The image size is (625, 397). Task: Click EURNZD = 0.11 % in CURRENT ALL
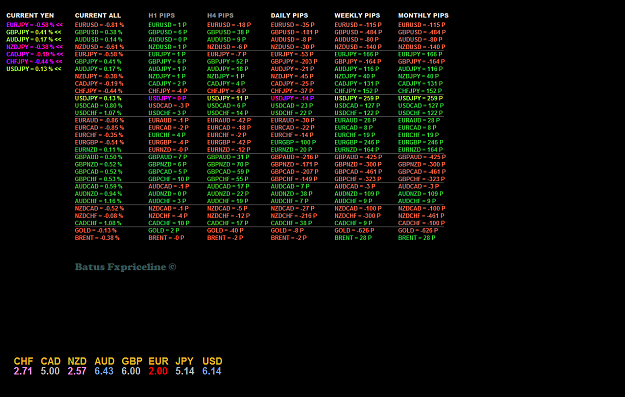[x=98, y=149]
